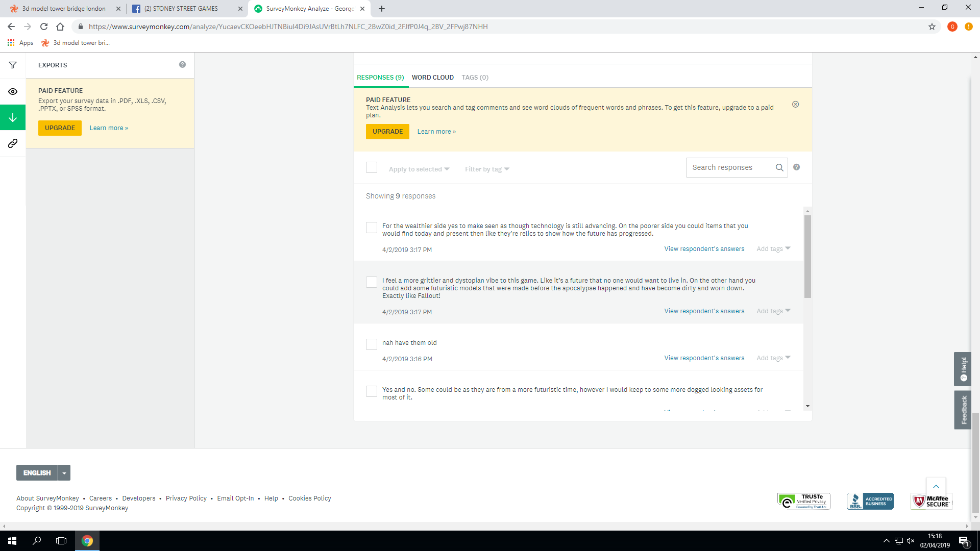Open View respondent's answers for first response
The height and width of the screenshot is (551, 980).
704,249
